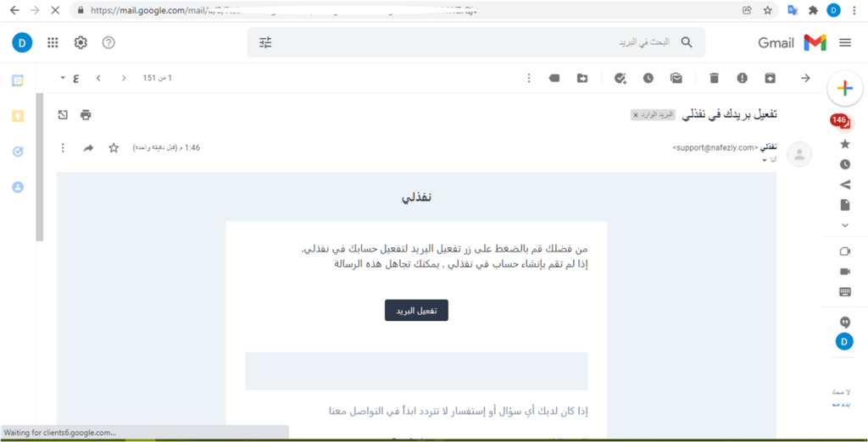Return to inbox with back arrow
This screenshot has height=442, width=868.
click(x=805, y=79)
